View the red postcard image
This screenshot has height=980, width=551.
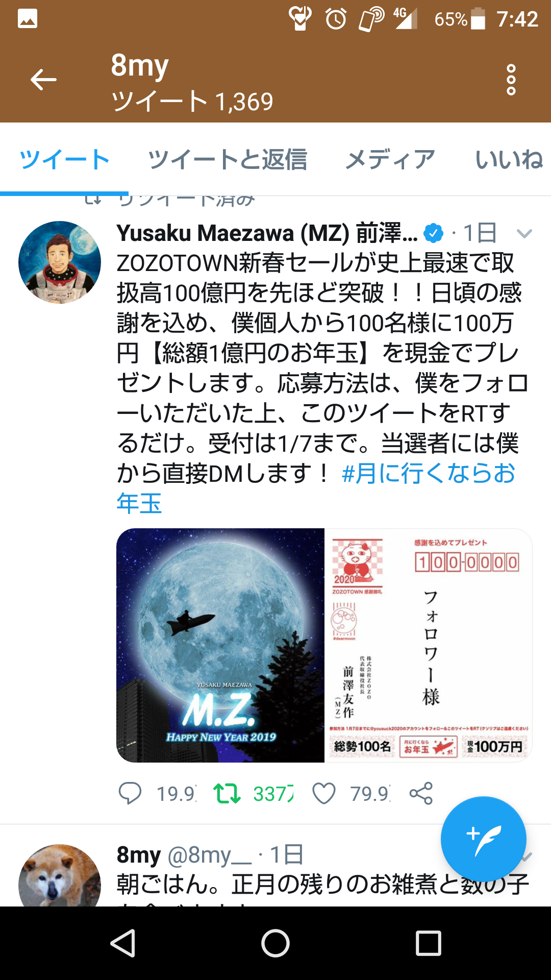click(x=429, y=645)
